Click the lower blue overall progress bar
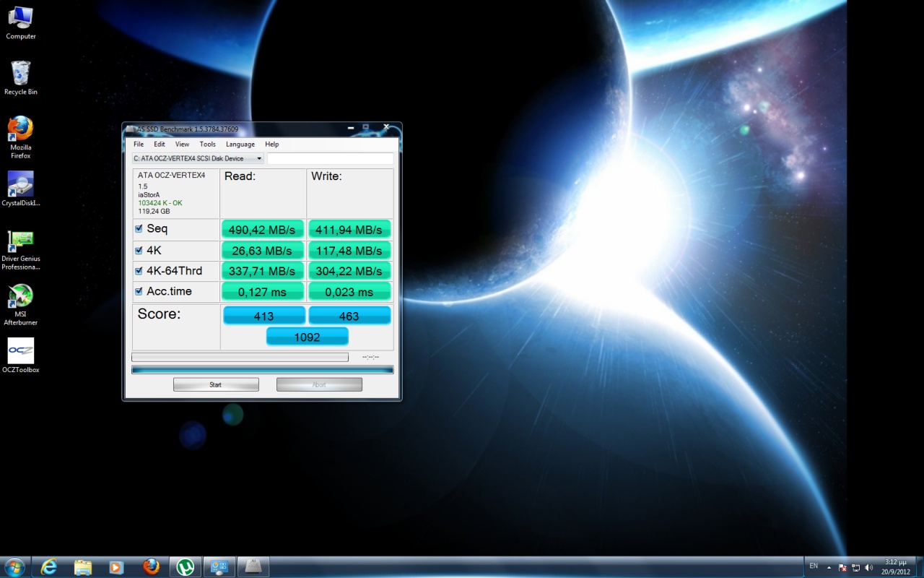924x578 pixels. tap(263, 370)
